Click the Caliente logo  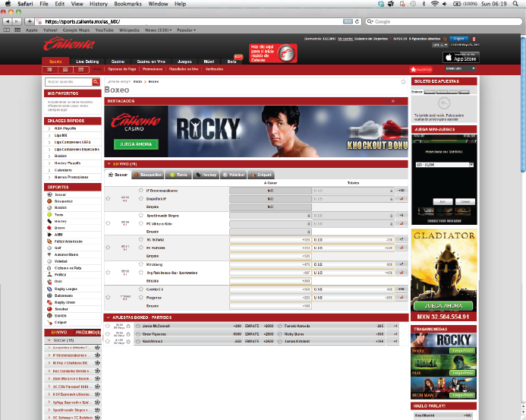pos(69,44)
